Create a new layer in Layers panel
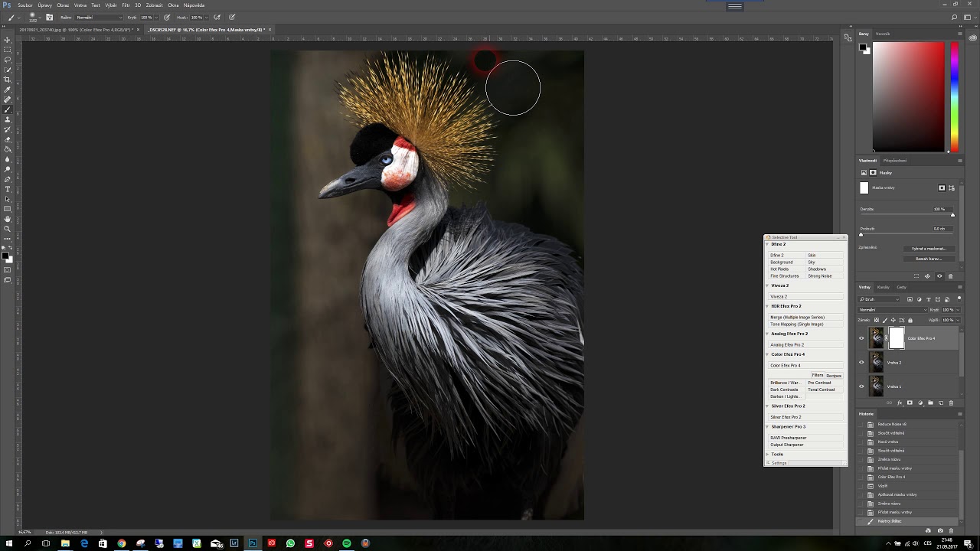 pos(941,403)
